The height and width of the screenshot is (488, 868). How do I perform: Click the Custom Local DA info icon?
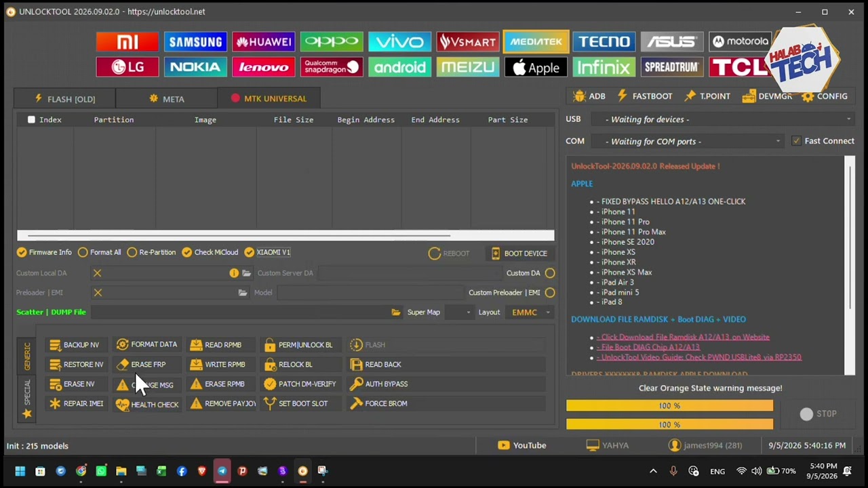234,273
